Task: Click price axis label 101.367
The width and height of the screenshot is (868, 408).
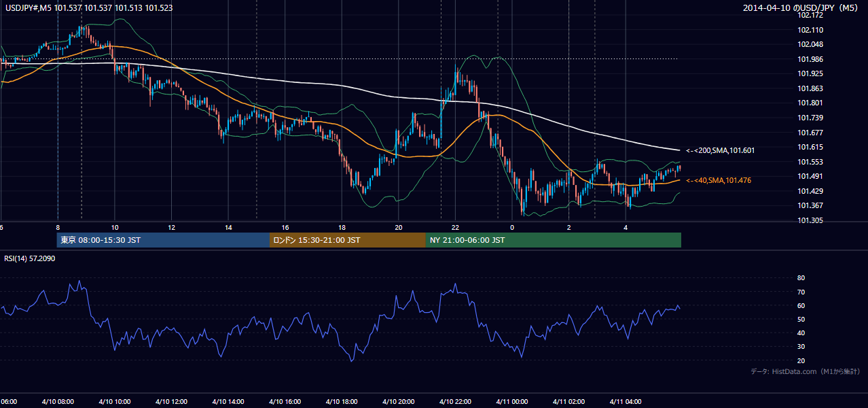Action: [x=810, y=205]
